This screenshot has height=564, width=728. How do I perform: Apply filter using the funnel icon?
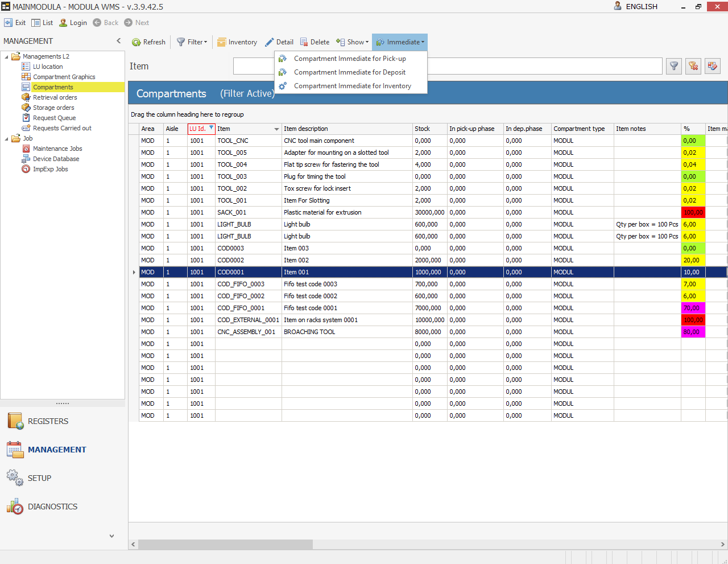(674, 66)
